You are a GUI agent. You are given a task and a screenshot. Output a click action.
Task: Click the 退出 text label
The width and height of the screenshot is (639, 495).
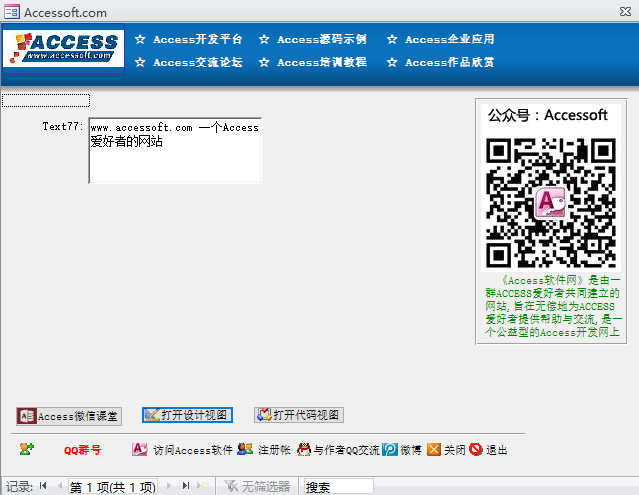pos(496,450)
